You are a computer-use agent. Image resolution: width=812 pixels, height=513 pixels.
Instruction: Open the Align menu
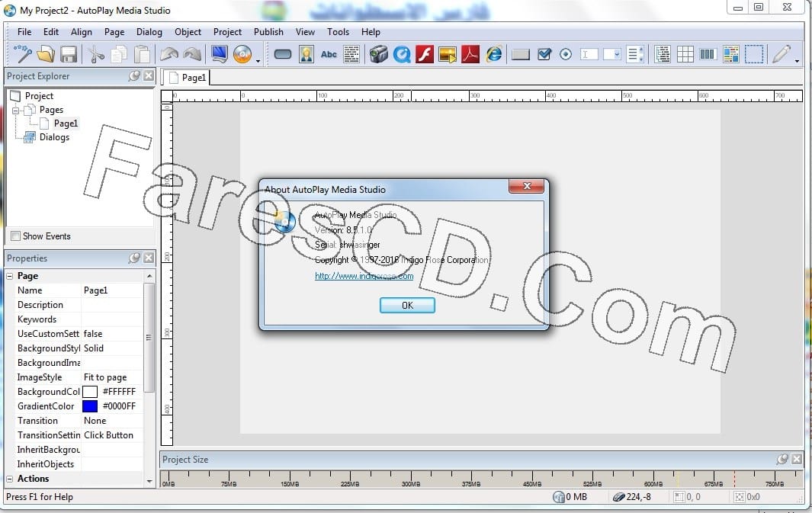point(82,31)
